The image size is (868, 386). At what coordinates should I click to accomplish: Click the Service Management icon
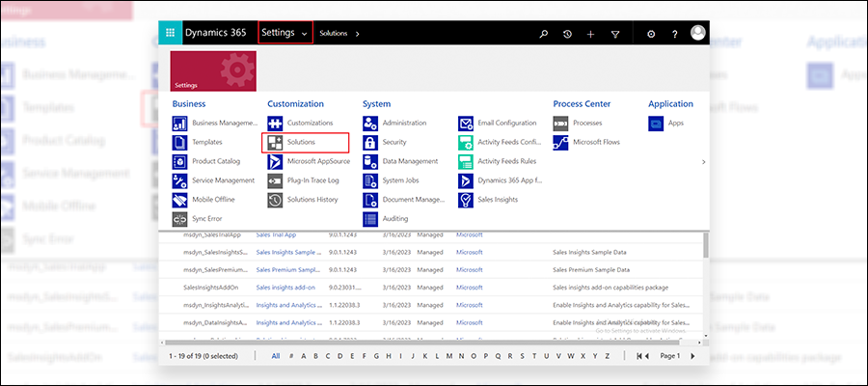coord(180,180)
